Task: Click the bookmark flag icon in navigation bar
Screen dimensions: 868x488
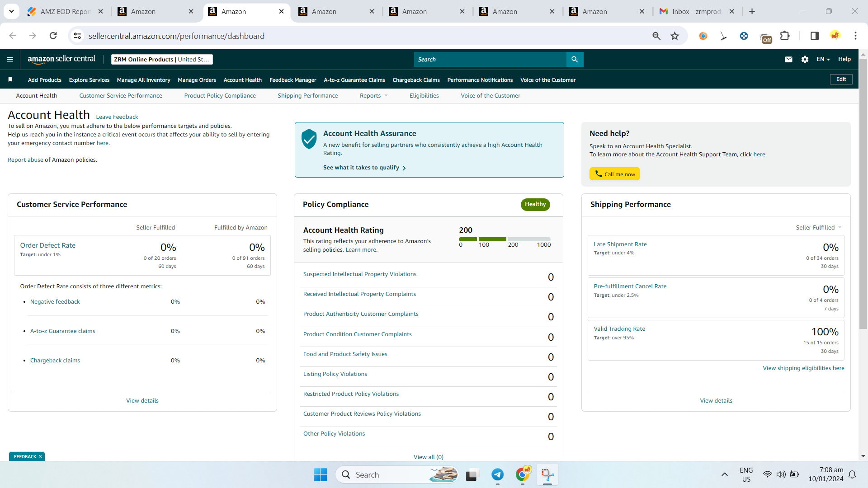Action: pyautogui.click(x=10, y=80)
